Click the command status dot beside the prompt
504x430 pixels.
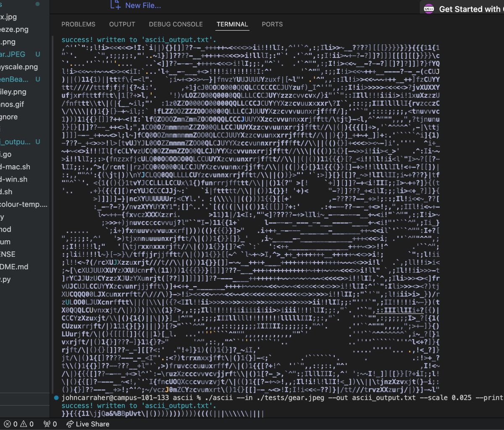tap(57, 398)
